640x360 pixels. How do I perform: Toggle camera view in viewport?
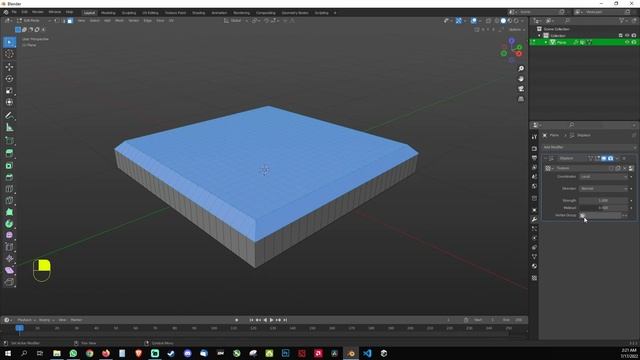coord(521,89)
